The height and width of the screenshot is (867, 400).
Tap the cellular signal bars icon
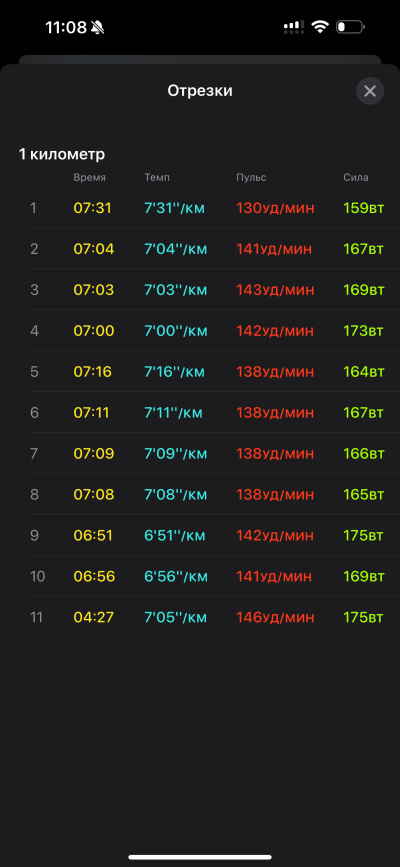[294, 27]
